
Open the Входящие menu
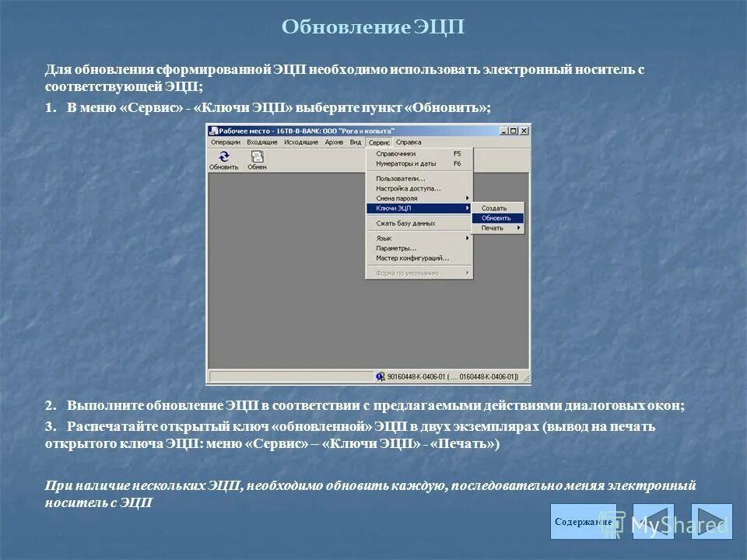[262, 142]
